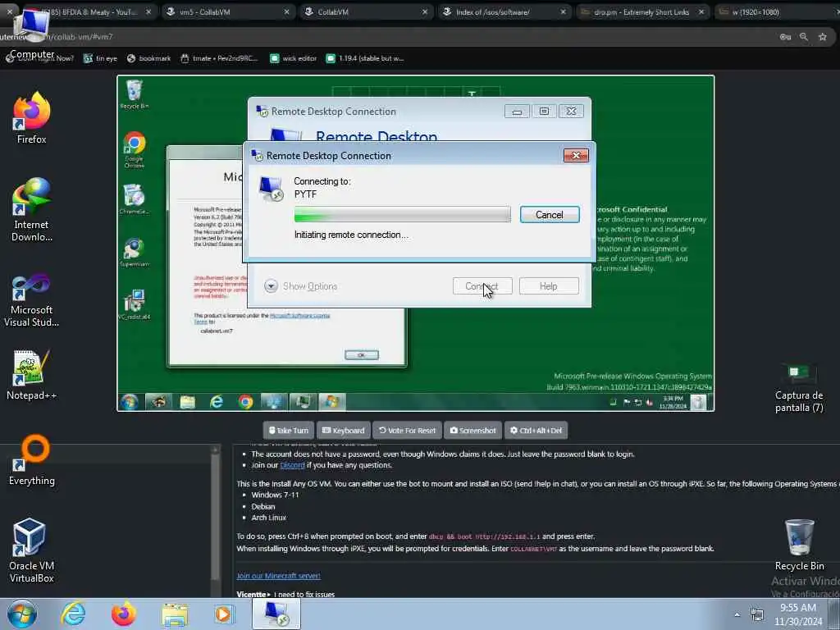Open Oracle VM VirtualBox shortcut

click(32, 550)
